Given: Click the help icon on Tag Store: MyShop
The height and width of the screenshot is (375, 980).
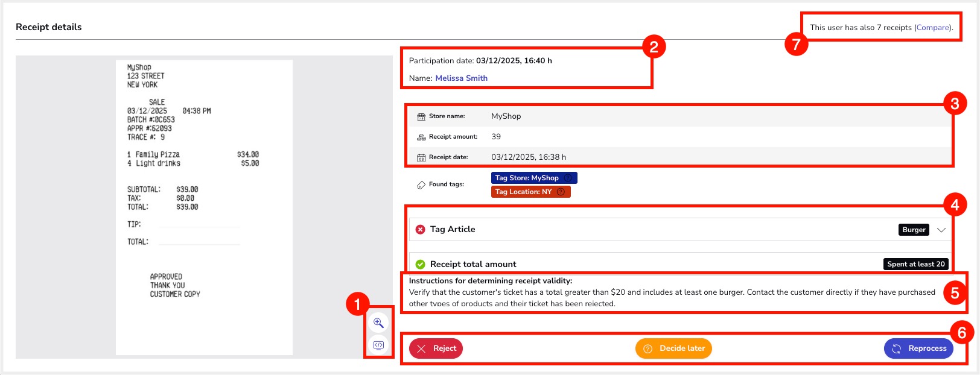Looking at the screenshot, I should [x=568, y=178].
